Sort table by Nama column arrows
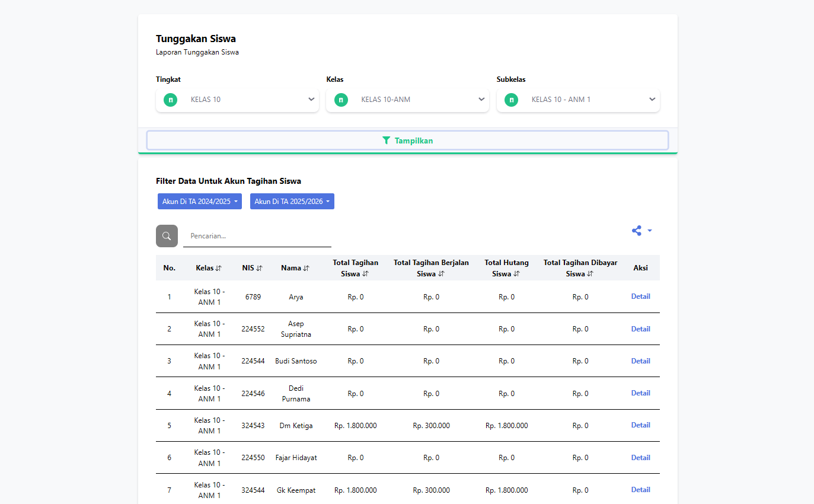The width and height of the screenshot is (814, 504). pos(306,268)
